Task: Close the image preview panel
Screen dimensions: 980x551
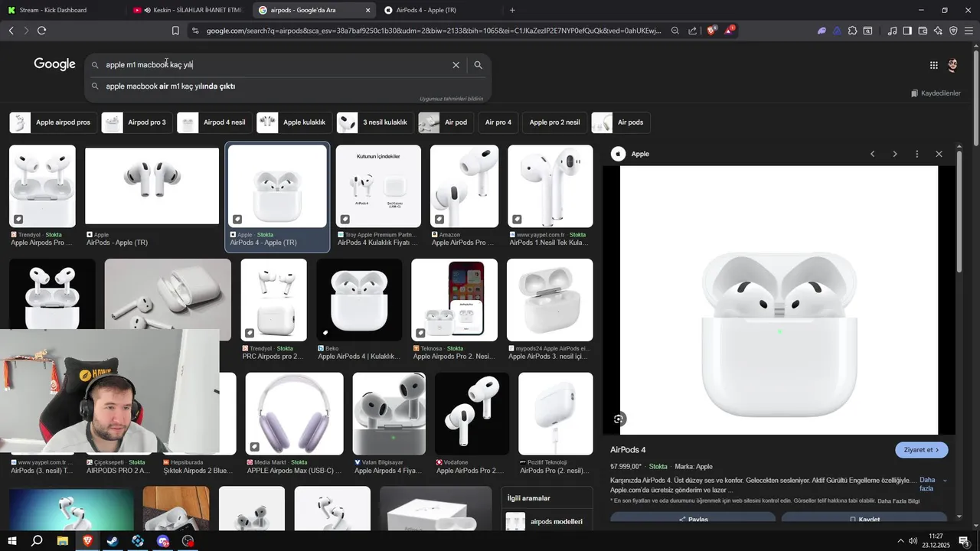Action: (x=939, y=154)
